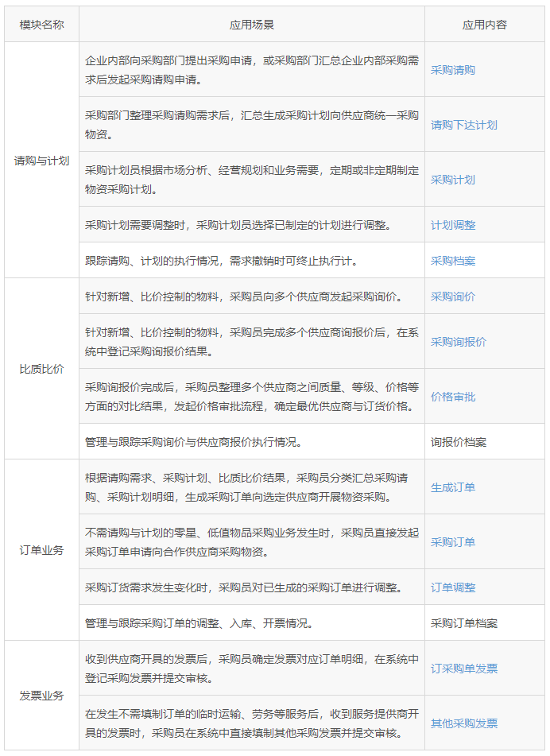Image resolution: width=550 pixels, height=756 pixels.
Task: Click the text starting 跟踪请购、计划的执行情况
Action: point(221,261)
